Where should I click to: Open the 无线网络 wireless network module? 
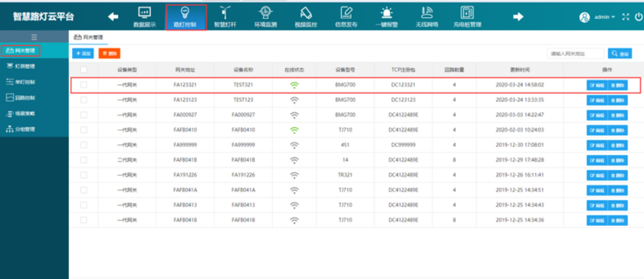pos(426,16)
